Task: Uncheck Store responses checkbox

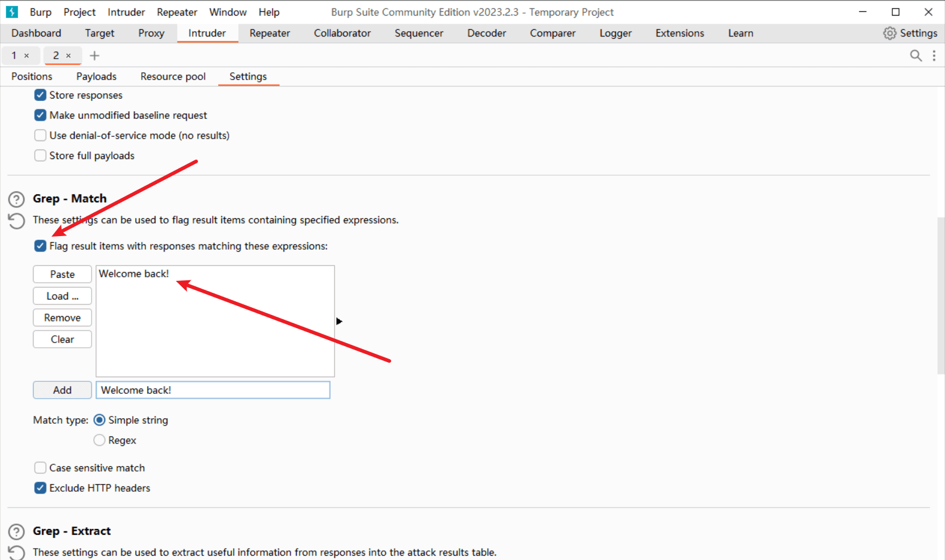Action: 40,95
